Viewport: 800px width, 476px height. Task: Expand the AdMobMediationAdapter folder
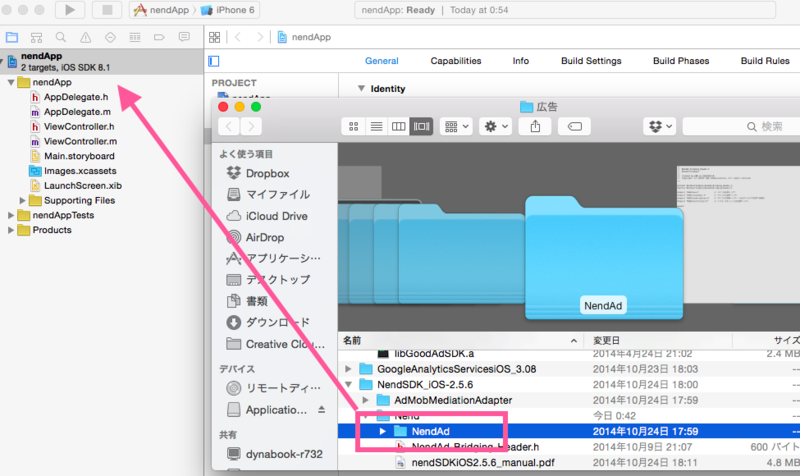point(365,400)
